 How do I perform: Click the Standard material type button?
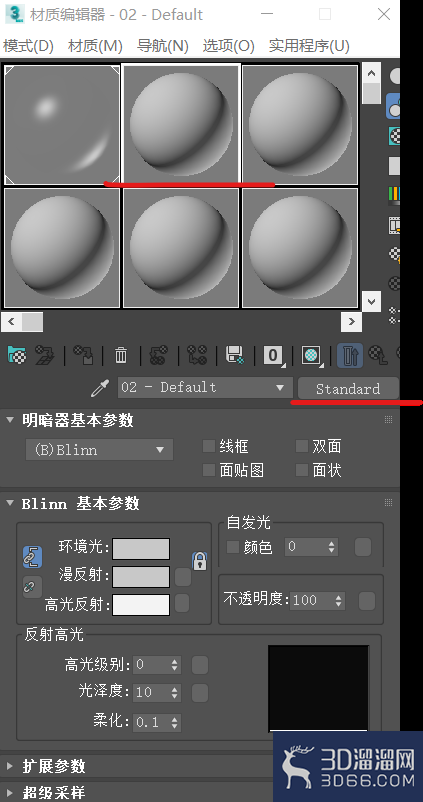point(348,389)
